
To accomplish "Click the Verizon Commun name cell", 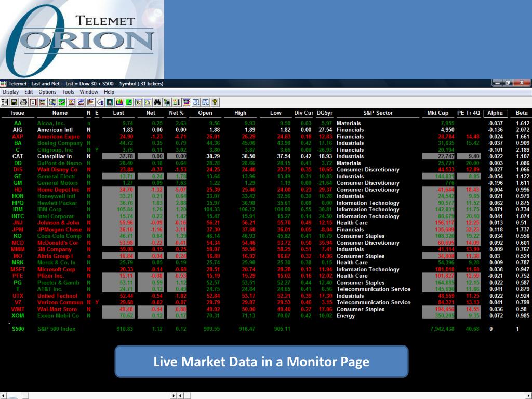I will click(60, 303).
